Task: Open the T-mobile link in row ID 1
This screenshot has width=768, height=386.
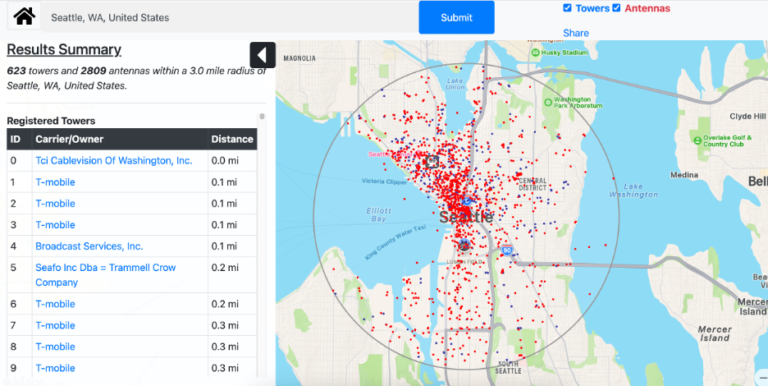Action: (55, 182)
